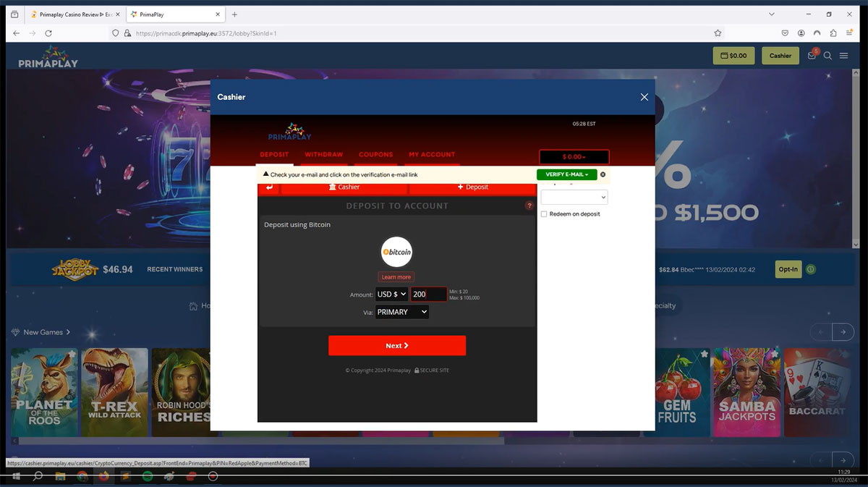
Task: Click the Cashier breadcrumb in the red bar
Action: click(x=344, y=187)
